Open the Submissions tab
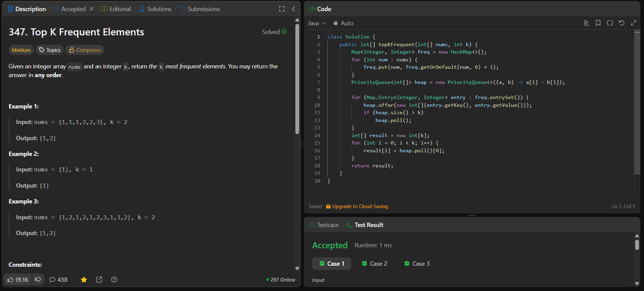The height and width of the screenshot is (291, 644). coord(200,9)
